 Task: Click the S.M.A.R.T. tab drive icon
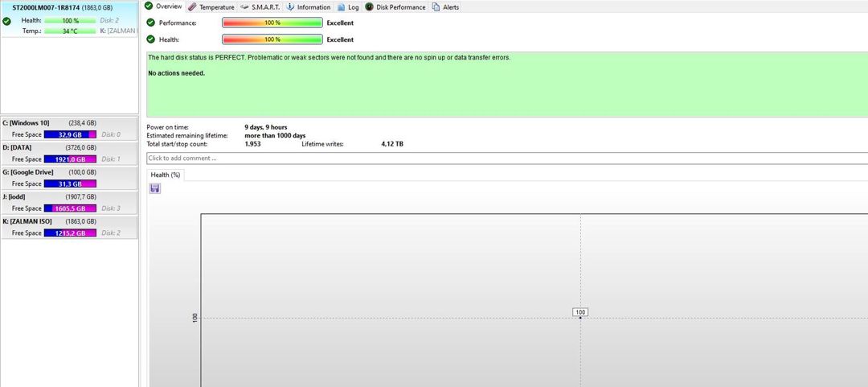(244, 6)
